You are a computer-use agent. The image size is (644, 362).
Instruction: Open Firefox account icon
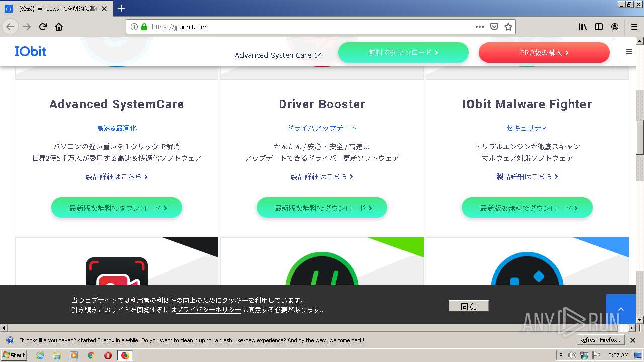[615, 27]
